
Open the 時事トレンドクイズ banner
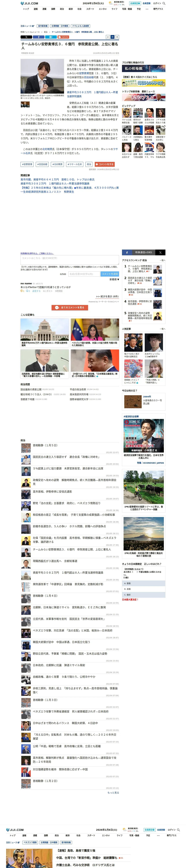(143, 83)
